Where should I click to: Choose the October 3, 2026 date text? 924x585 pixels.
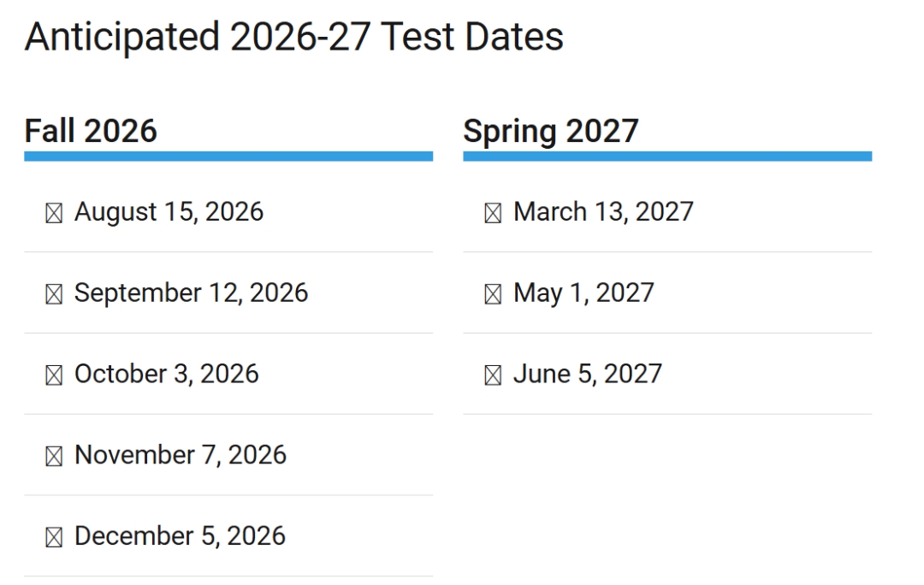pyautogui.click(x=166, y=375)
